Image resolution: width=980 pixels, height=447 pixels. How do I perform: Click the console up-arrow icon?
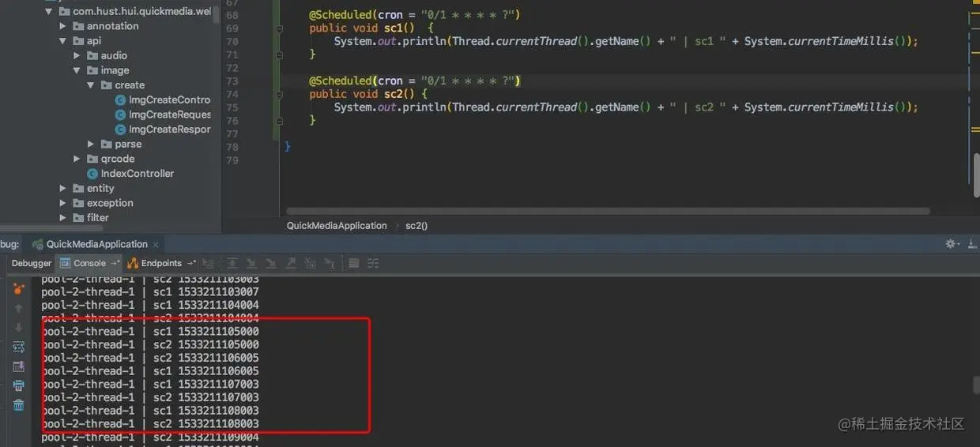click(19, 309)
